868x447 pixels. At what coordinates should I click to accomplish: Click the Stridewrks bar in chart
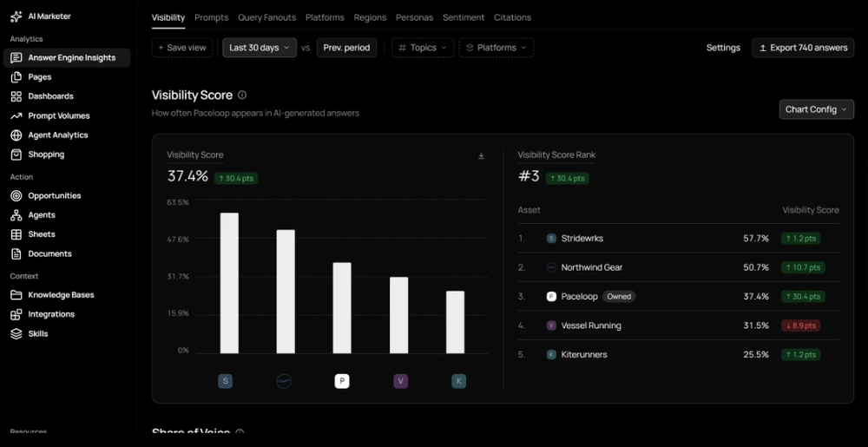pyautogui.click(x=229, y=283)
